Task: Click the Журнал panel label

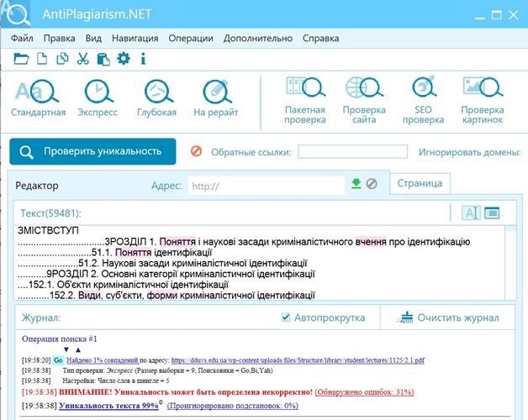Action: pos(41,318)
